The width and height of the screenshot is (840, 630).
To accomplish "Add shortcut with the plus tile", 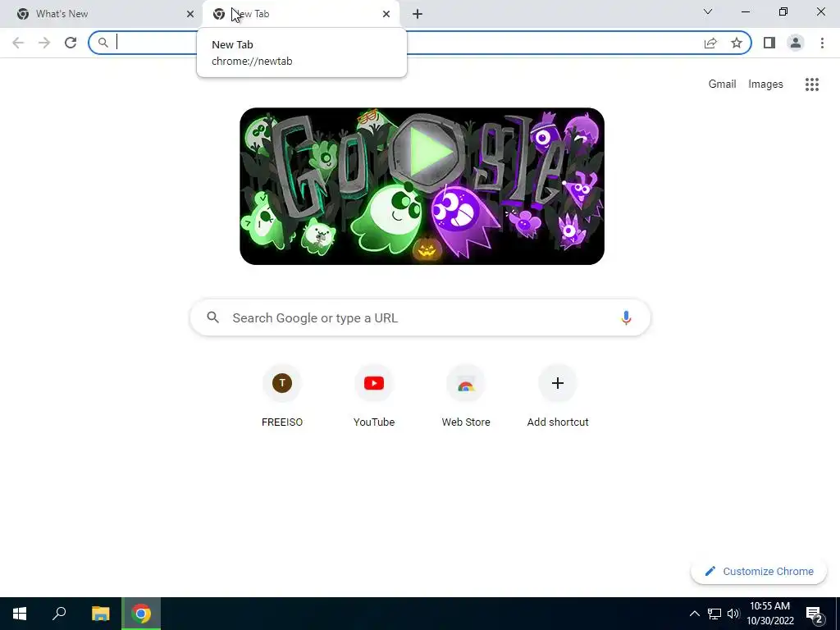I will (558, 396).
